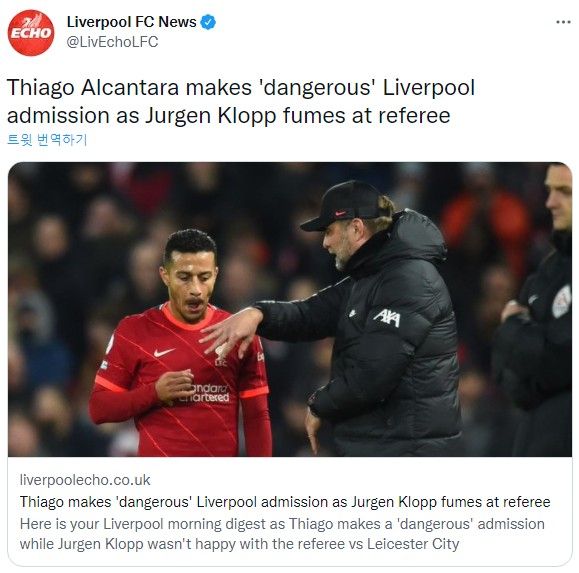Click the player in the red shirt
579x573 pixels.
point(181,343)
